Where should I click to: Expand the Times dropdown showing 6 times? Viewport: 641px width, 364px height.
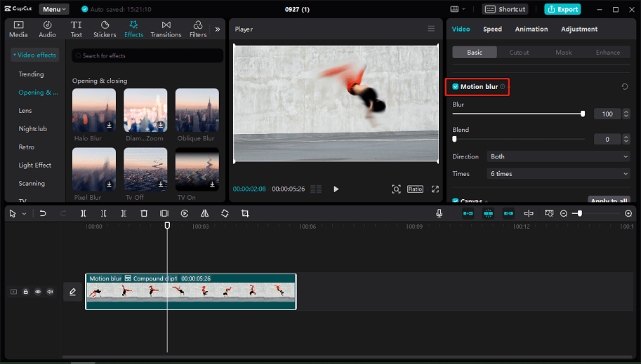pyautogui.click(x=559, y=174)
